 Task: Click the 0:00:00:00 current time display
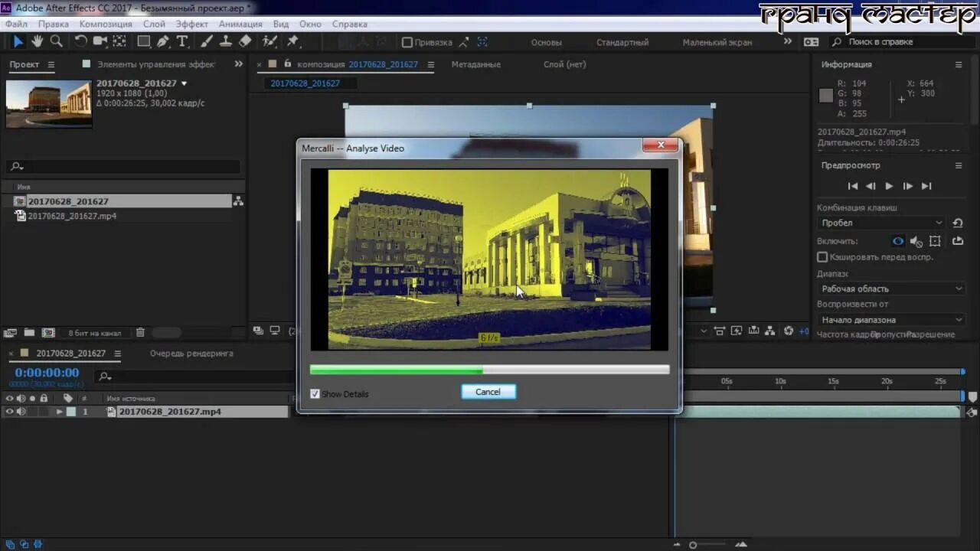(x=47, y=373)
